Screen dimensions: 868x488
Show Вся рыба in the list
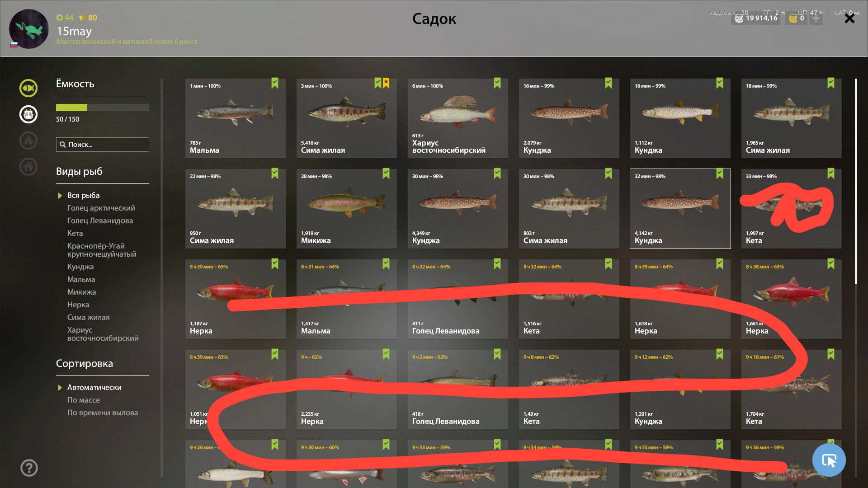pos(83,195)
